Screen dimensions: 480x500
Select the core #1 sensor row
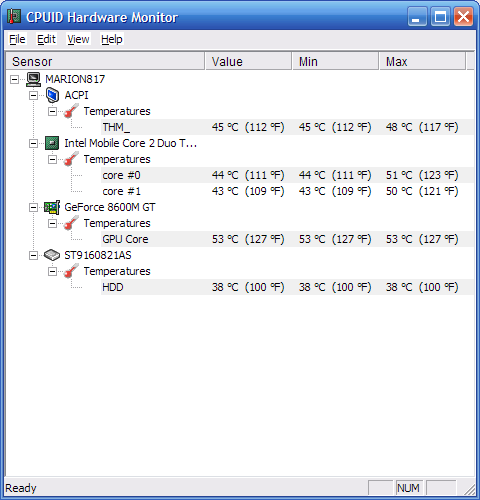pos(287,191)
